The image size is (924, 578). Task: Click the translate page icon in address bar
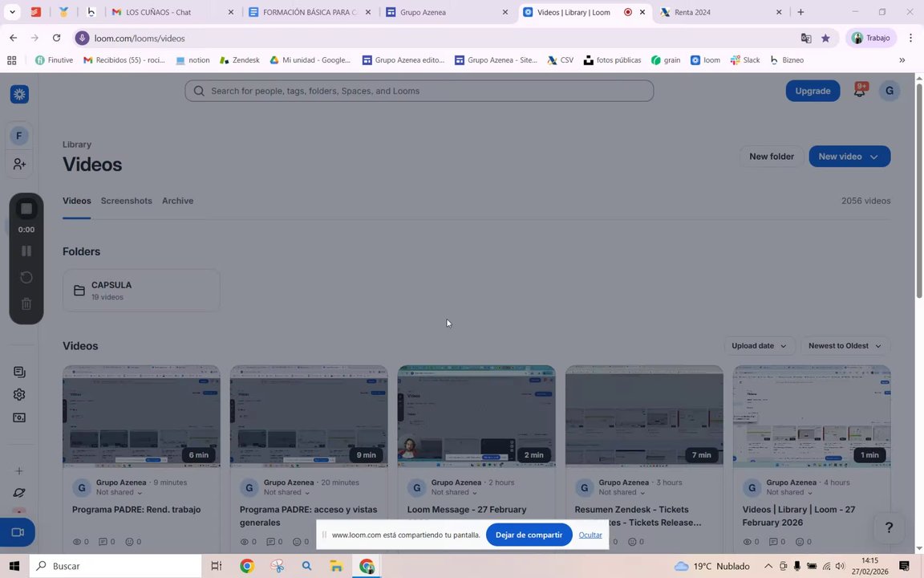805,38
